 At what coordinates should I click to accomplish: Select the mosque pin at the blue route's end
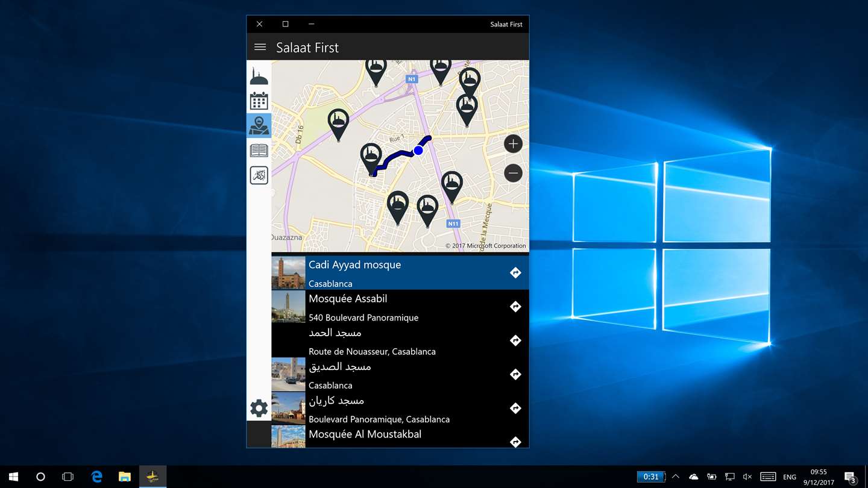coord(371,159)
